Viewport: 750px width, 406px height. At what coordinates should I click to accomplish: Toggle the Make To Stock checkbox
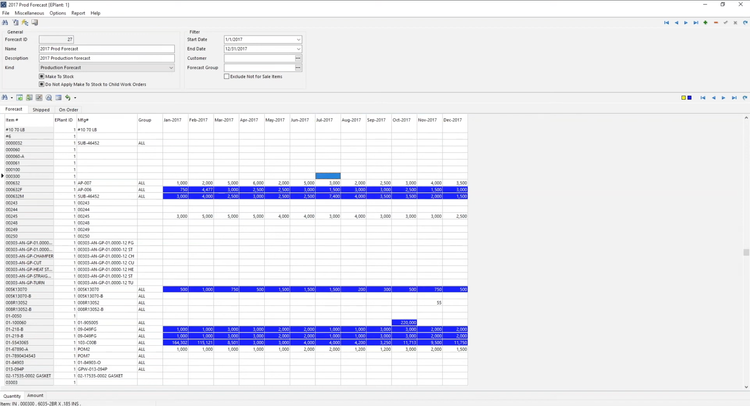42,76
